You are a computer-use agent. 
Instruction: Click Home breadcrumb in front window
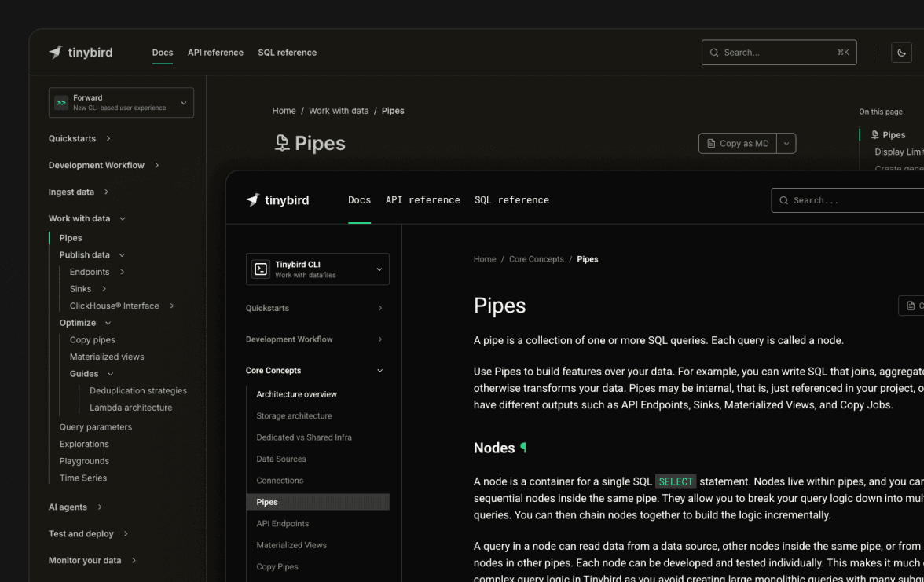coord(485,259)
